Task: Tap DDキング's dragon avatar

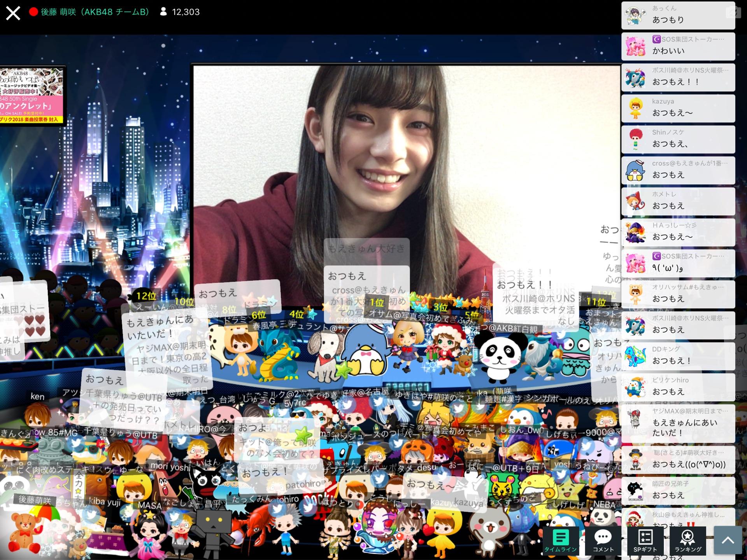Action: coord(635,356)
